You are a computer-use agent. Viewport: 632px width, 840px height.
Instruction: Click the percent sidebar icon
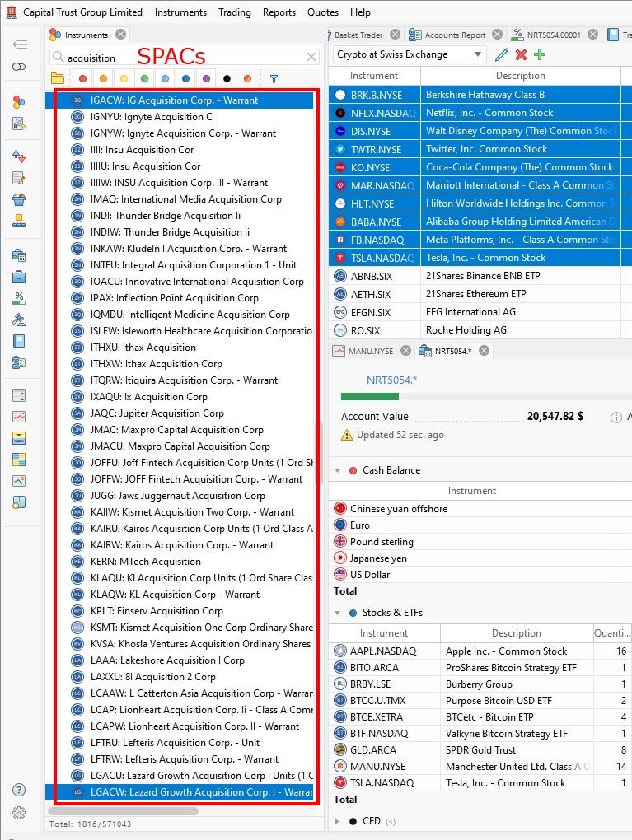pyautogui.click(x=19, y=298)
